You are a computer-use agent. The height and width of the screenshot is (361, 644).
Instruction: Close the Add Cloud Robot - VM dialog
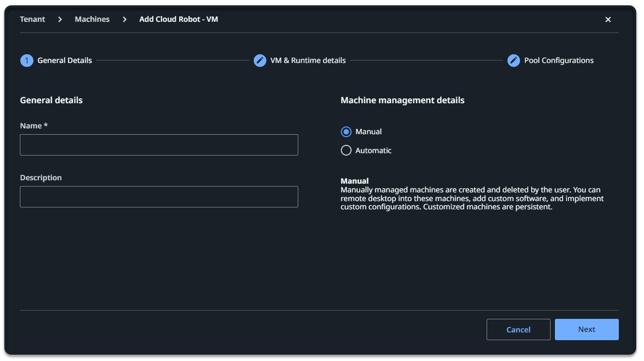pyautogui.click(x=608, y=19)
